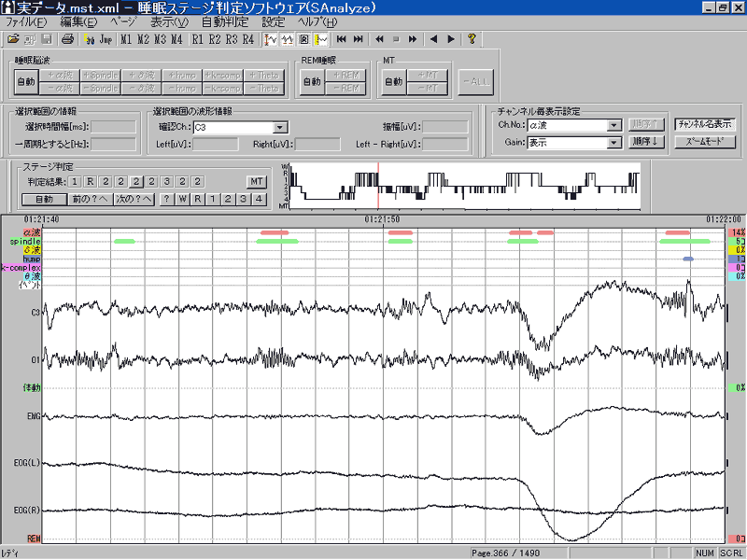This screenshot has width=747, height=560.
Task: Print using the printer toolbar icon
Action: pyautogui.click(x=67, y=39)
